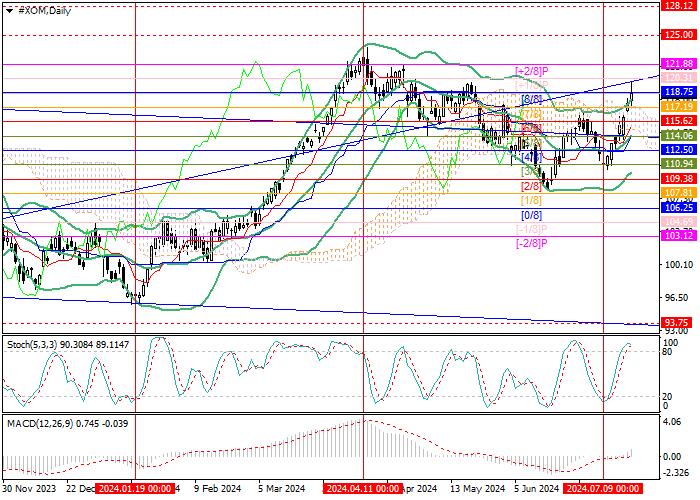Screen dimensions: 700x500
Task: Click the 110.94 price label
Action: point(678,164)
